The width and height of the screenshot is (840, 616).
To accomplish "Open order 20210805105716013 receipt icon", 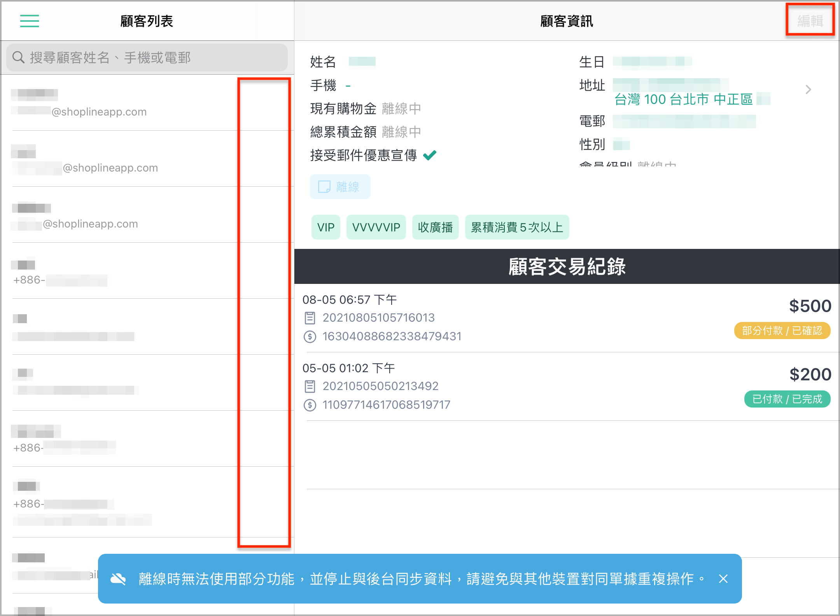I will (x=310, y=318).
